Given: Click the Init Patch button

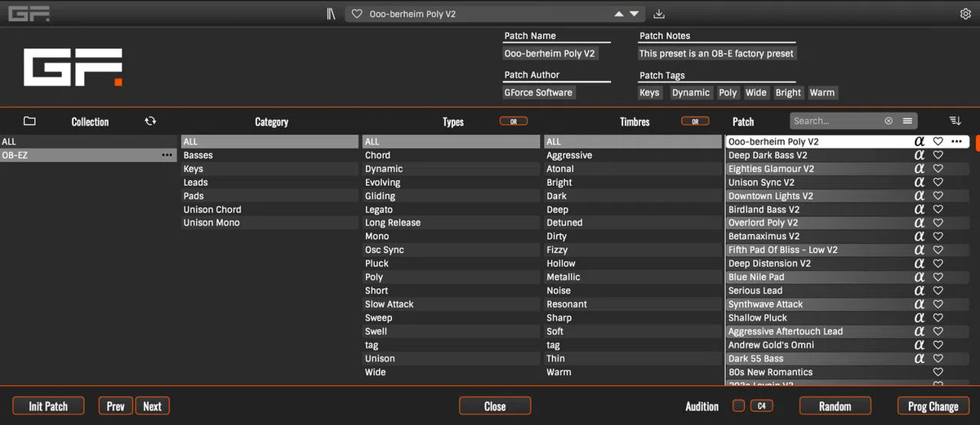Looking at the screenshot, I should coord(48,405).
